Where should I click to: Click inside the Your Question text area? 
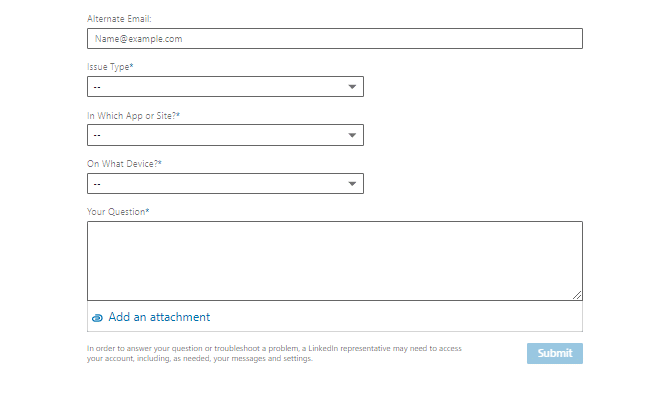click(335, 261)
